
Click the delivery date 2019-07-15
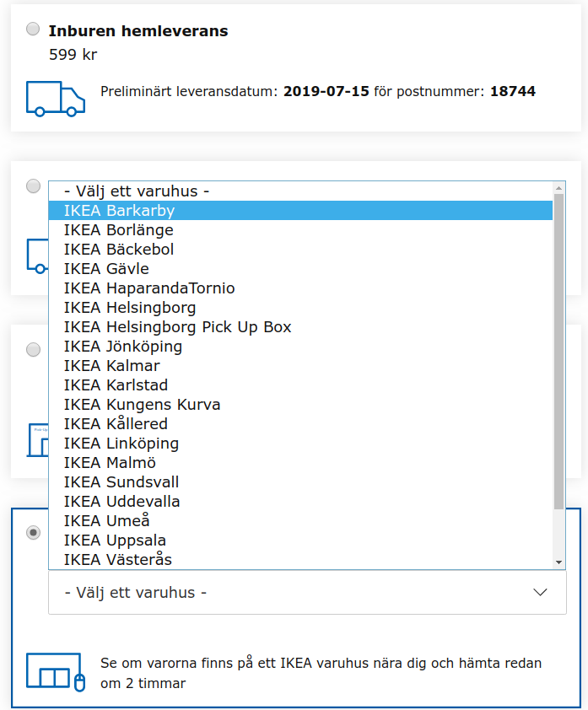coord(326,91)
